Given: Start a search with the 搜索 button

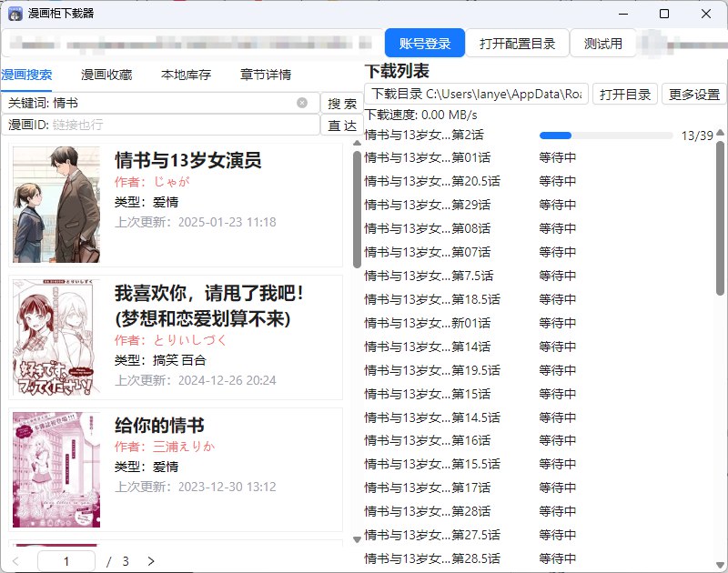Looking at the screenshot, I should point(341,103).
